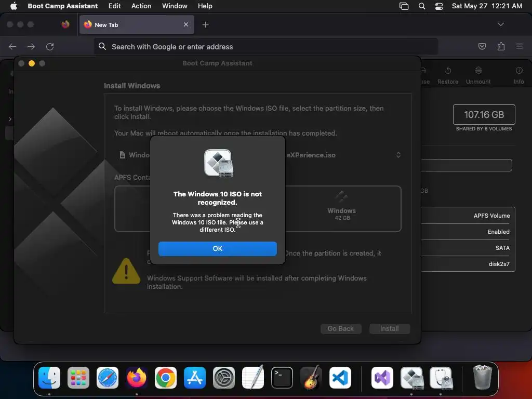The width and height of the screenshot is (532, 399).
Task: Open the ISO file chooser popup arrows
Action: point(398,155)
